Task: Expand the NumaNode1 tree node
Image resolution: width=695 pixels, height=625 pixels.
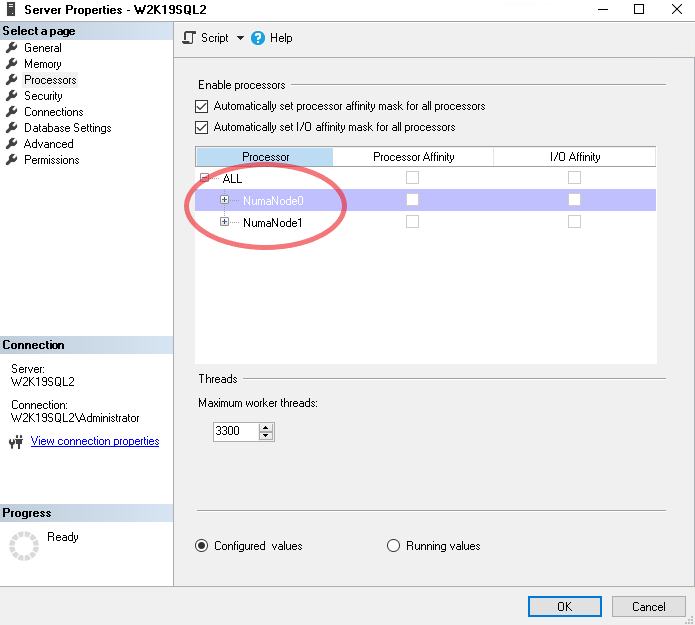Action: pos(224,221)
